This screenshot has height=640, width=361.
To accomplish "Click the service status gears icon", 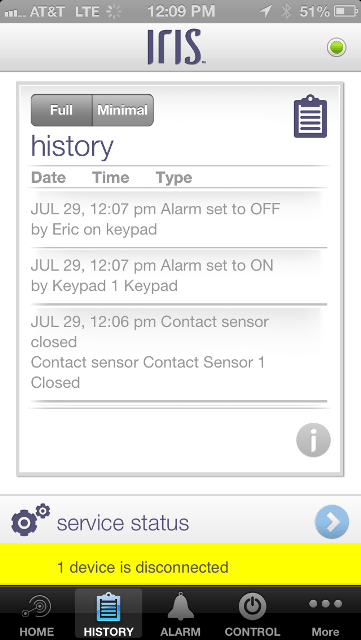I will (31, 520).
